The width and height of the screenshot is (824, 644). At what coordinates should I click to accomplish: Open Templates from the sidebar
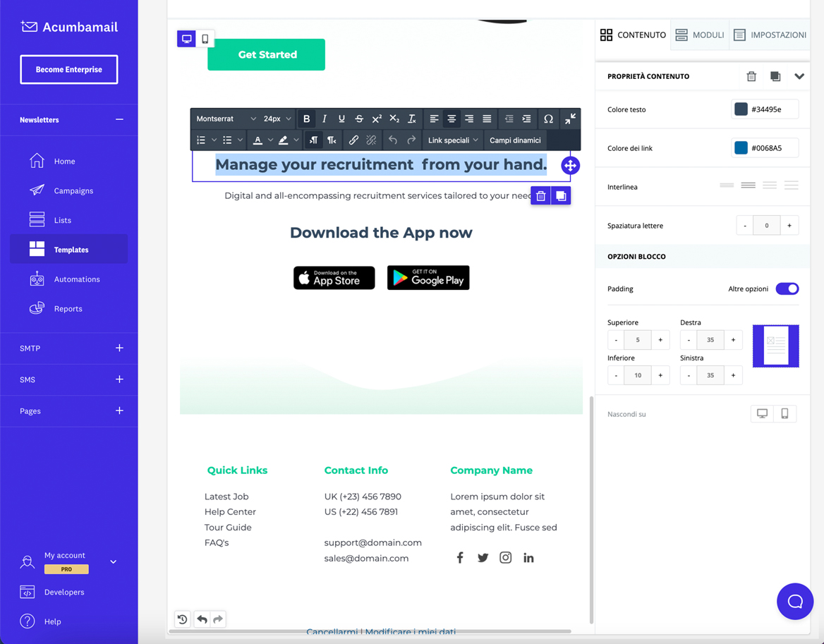(x=68, y=249)
